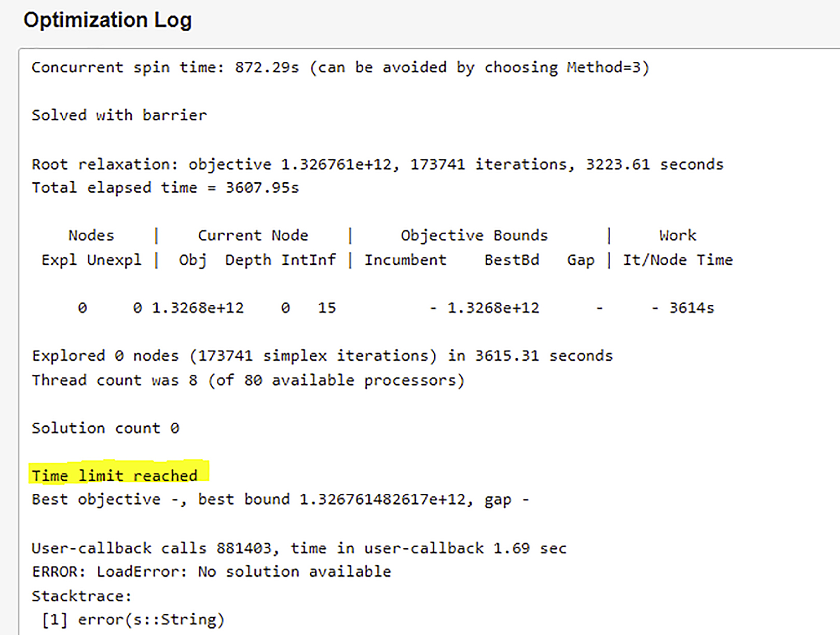Click the highlighted Time limit reached text

point(115,475)
